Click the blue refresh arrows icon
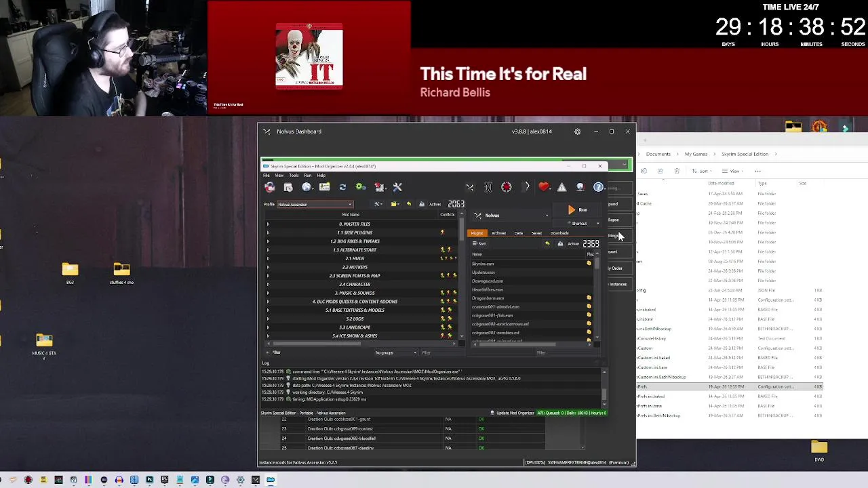This screenshot has width=868, height=488. (342, 187)
